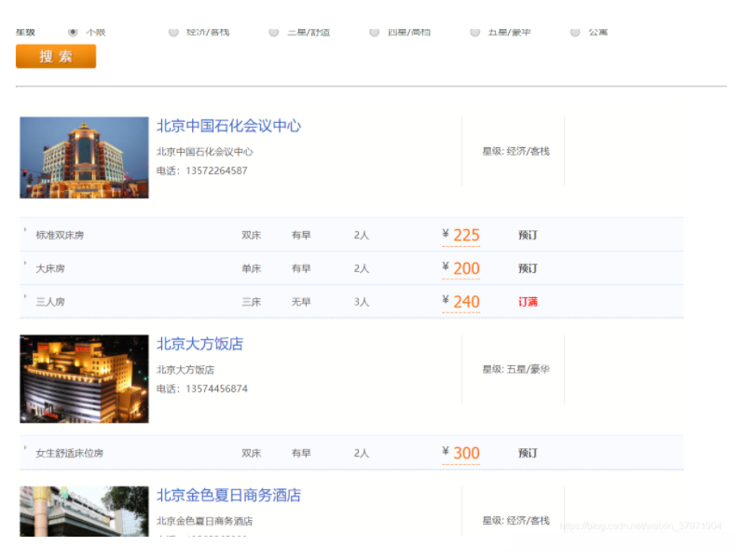Image resolution: width=742 pixels, height=560 pixels.
Task: Click the 三人房 room name
Action: point(50,302)
